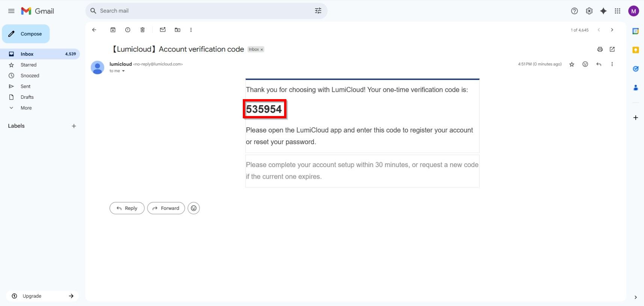Click the Search mail field
The image size is (644, 306).
point(203,11)
